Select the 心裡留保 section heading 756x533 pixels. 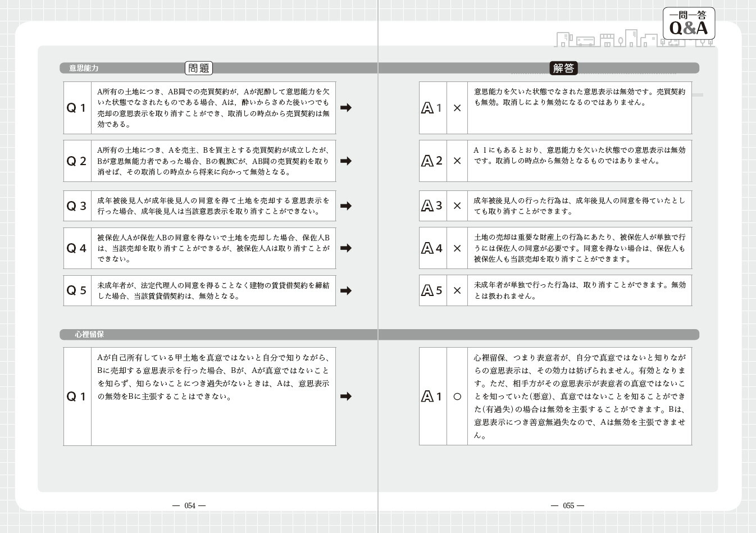coord(89,334)
